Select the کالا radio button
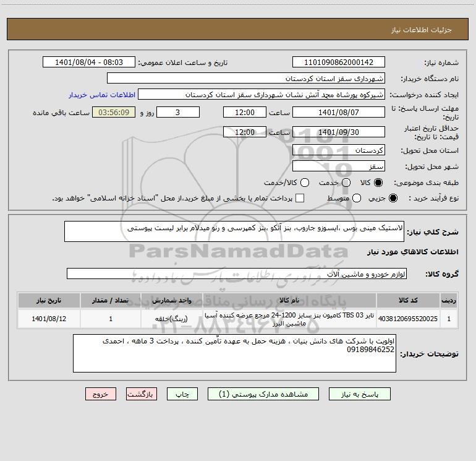476x461 pixels. click(378, 183)
